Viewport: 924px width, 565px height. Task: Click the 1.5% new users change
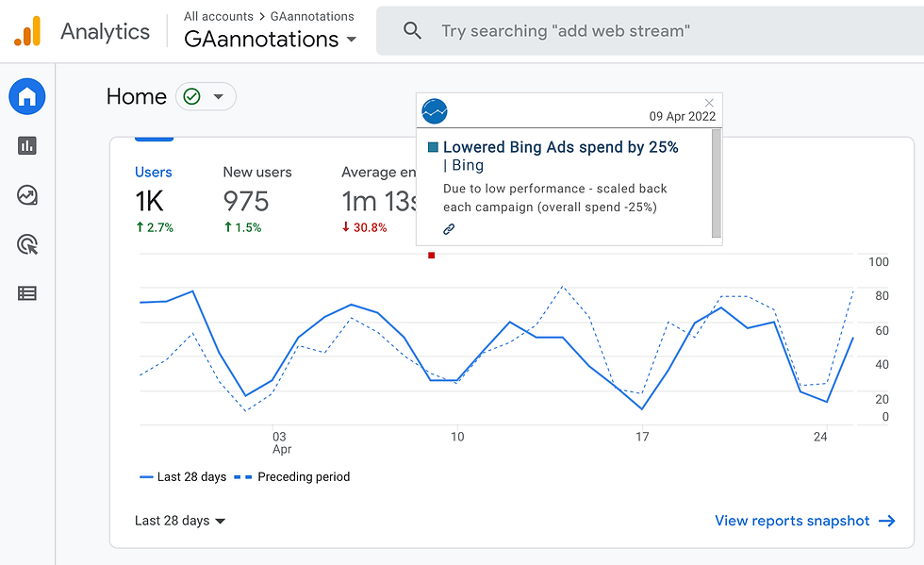coord(243,227)
